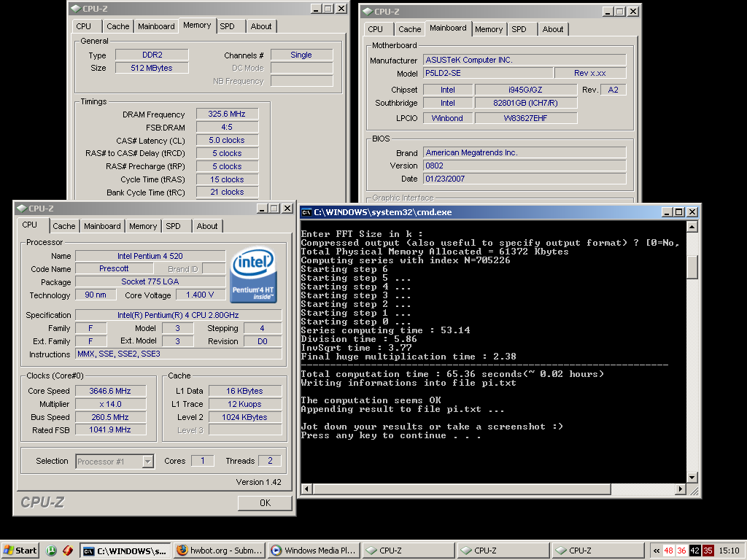This screenshot has width=747, height=560.
Task: Click tray temperature icon showing 48
Action: [x=668, y=551]
